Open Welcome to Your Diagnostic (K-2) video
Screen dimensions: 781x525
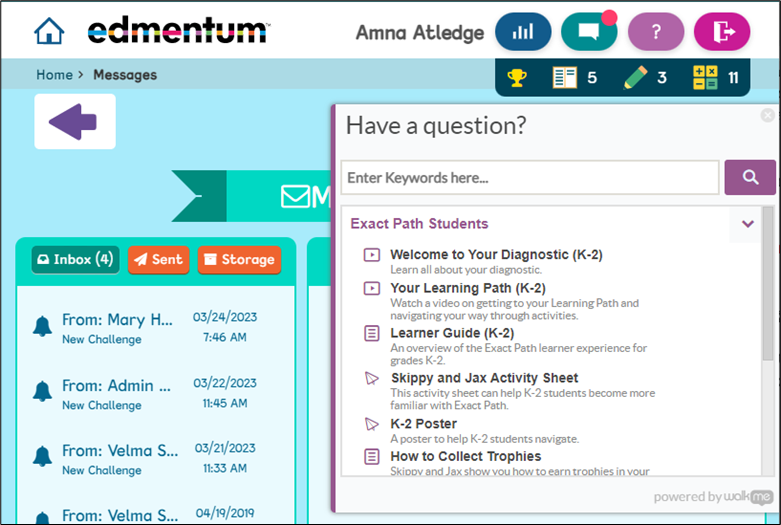click(x=496, y=255)
